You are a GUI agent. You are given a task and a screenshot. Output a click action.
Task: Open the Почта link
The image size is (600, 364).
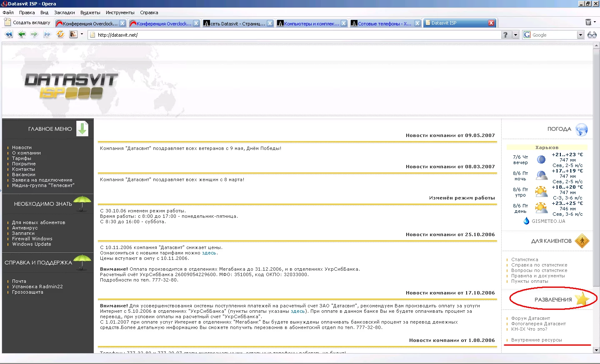click(19, 281)
